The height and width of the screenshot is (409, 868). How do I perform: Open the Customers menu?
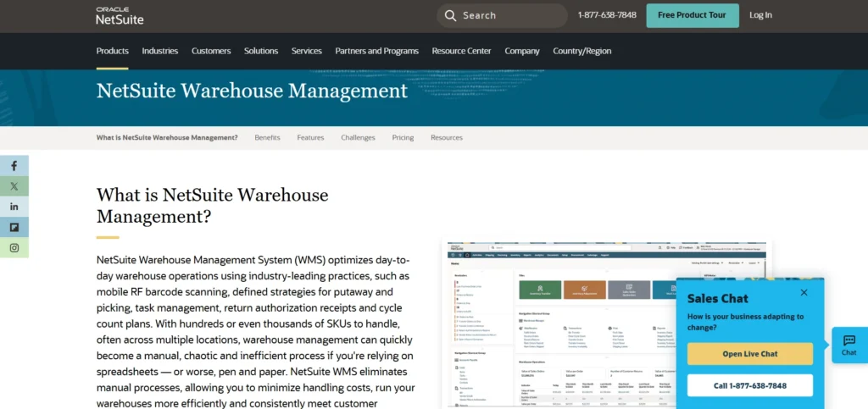[x=211, y=51]
